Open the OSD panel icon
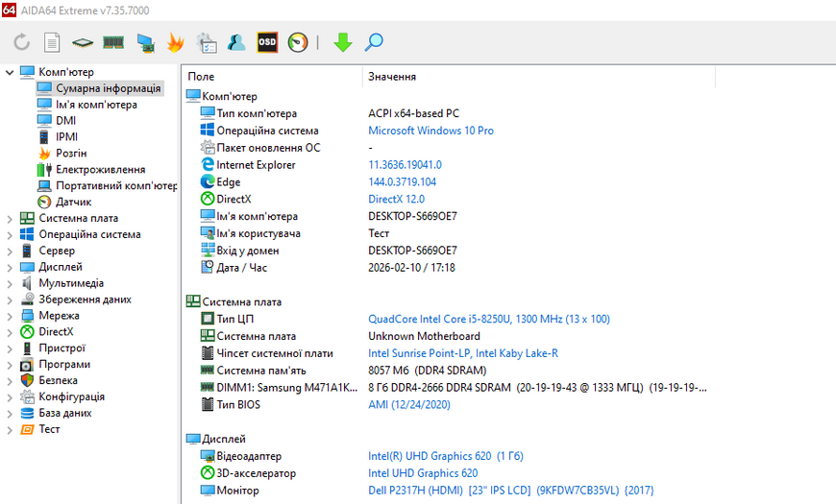The height and width of the screenshot is (504, 836). tap(267, 42)
